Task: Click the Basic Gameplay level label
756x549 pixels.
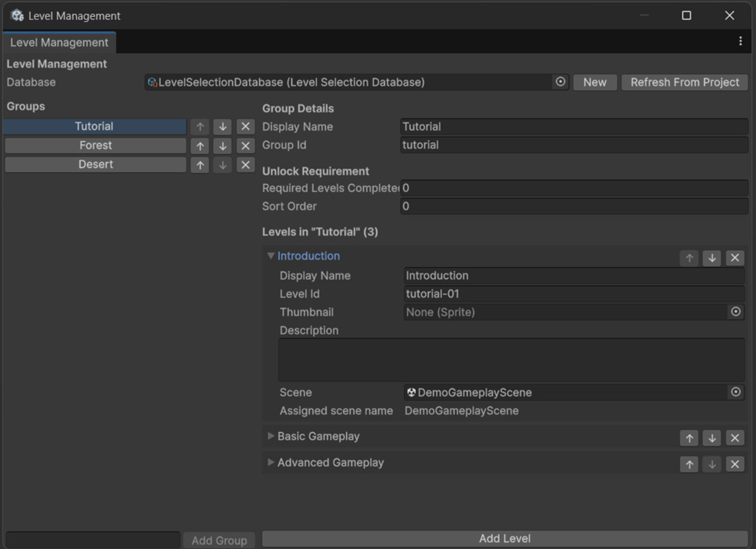Action: click(319, 436)
